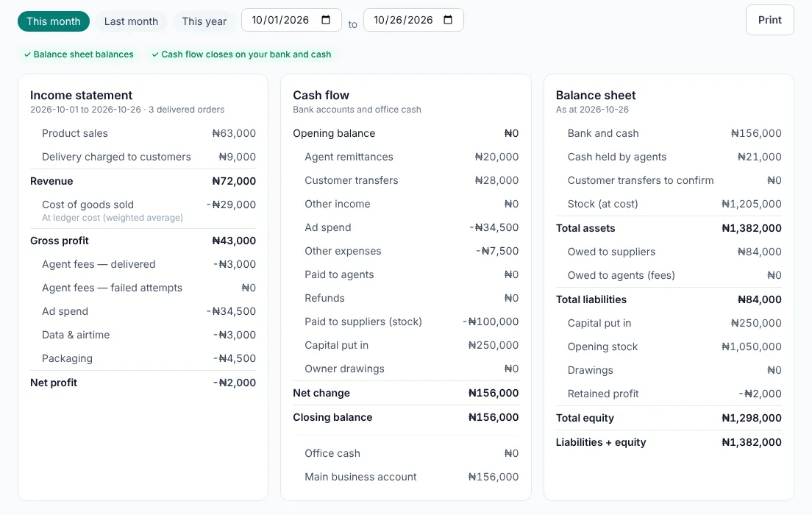Click Total equity amount ₦1,298,000
Image resolution: width=812 pixels, height=515 pixels.
(x=752, y=418)
